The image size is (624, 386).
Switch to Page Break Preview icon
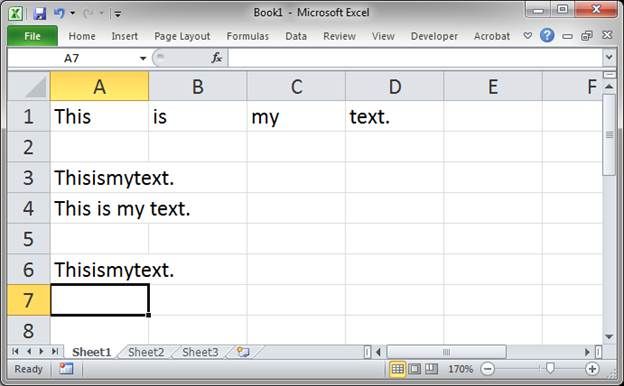(431, 369)
